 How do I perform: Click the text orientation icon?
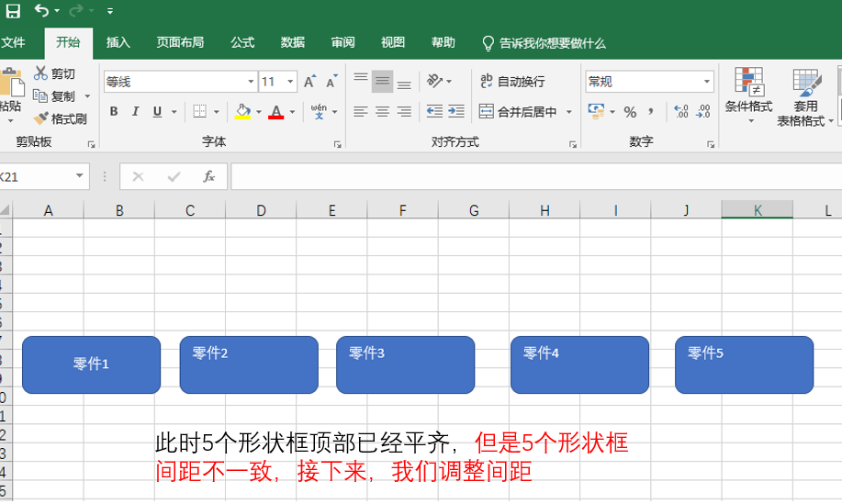434,81
